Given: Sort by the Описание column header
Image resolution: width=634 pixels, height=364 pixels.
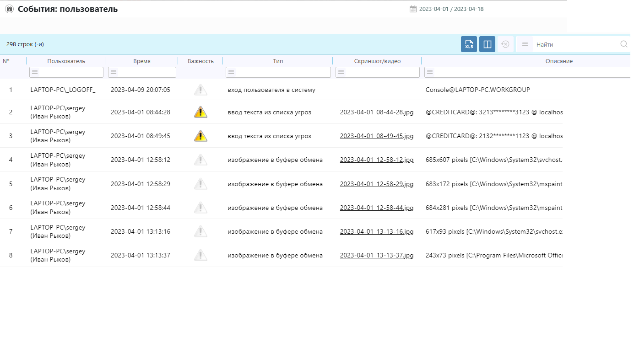Looking at the screenshot, I should pyautogui.click(x=558, y=61).
